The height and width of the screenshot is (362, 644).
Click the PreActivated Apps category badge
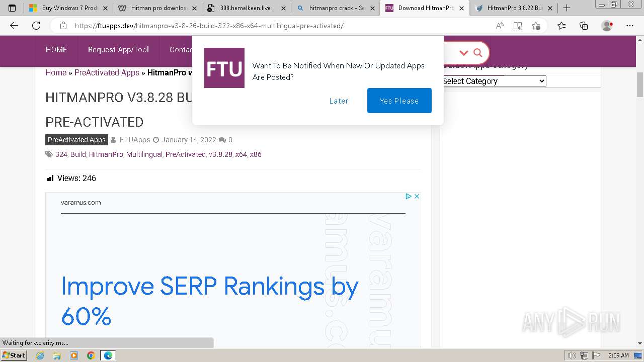coord(76,140)
